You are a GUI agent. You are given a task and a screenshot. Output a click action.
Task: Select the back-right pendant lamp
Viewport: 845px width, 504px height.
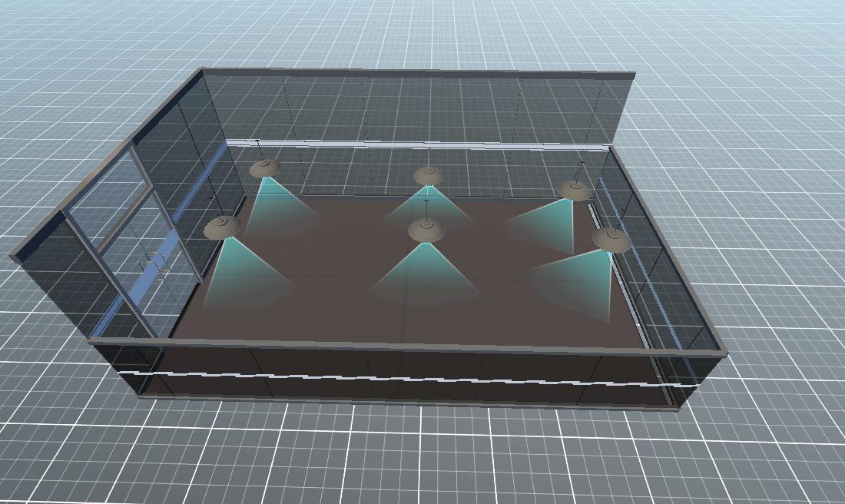[574, 190]
